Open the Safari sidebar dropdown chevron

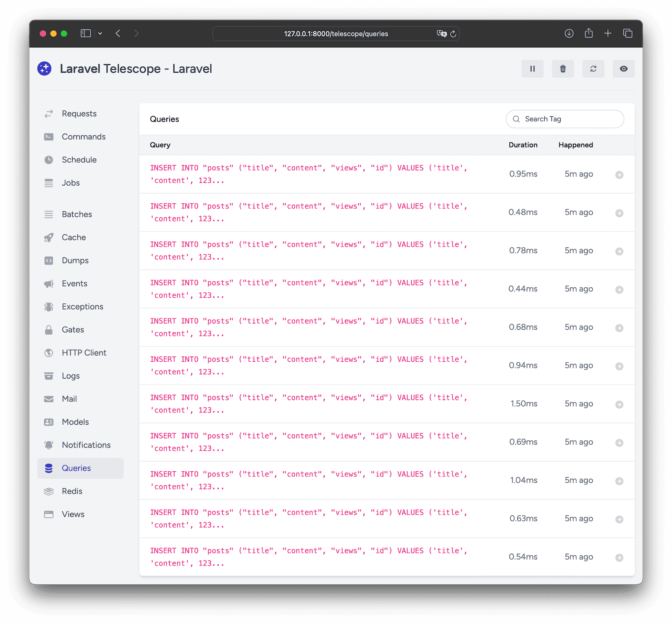pos(100,33)
